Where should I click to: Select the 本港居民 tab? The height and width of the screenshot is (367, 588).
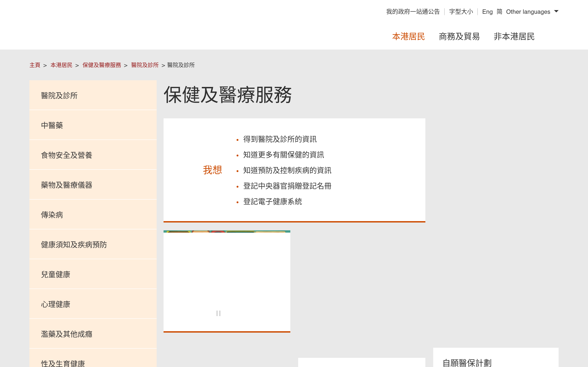(x=409, y=36)
